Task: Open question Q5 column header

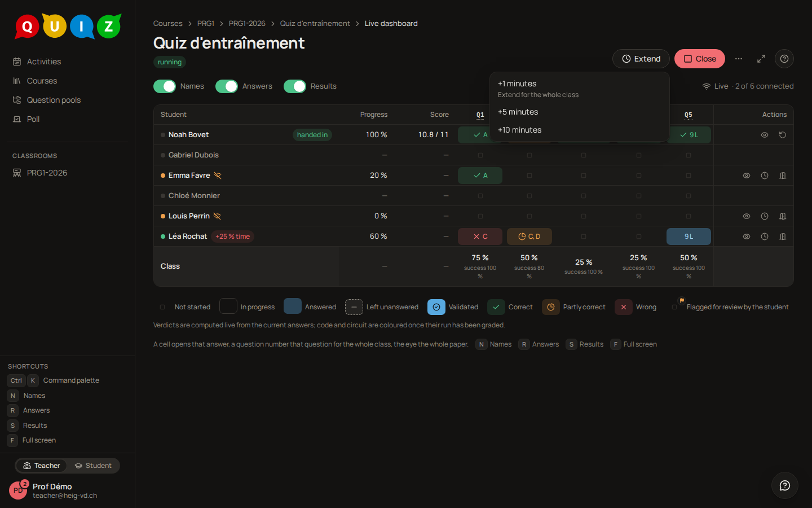Action: click(689, 115)
